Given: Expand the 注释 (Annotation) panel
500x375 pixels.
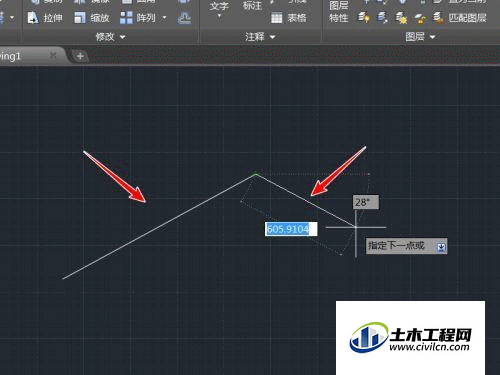Looking at the screenshot, I should click(260, 37).
